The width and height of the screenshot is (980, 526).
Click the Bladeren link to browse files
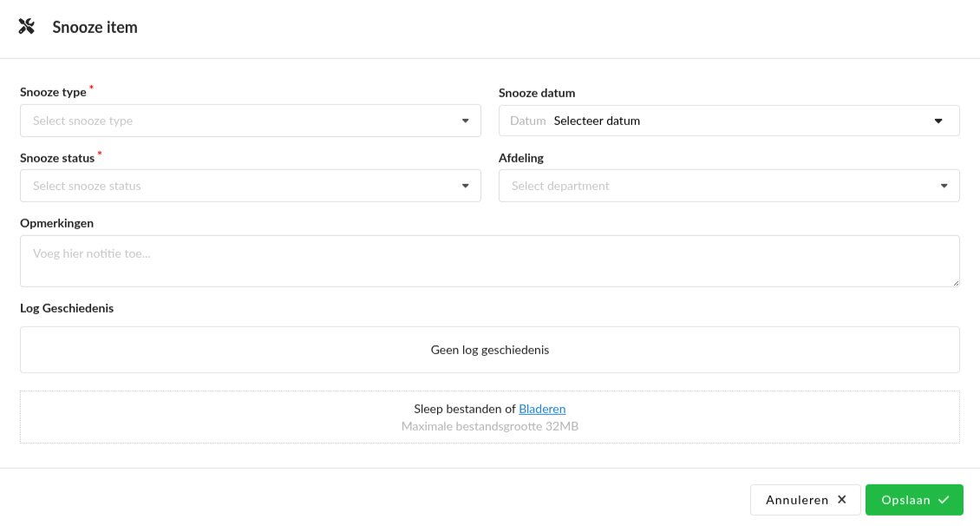[x=542, y=409]
